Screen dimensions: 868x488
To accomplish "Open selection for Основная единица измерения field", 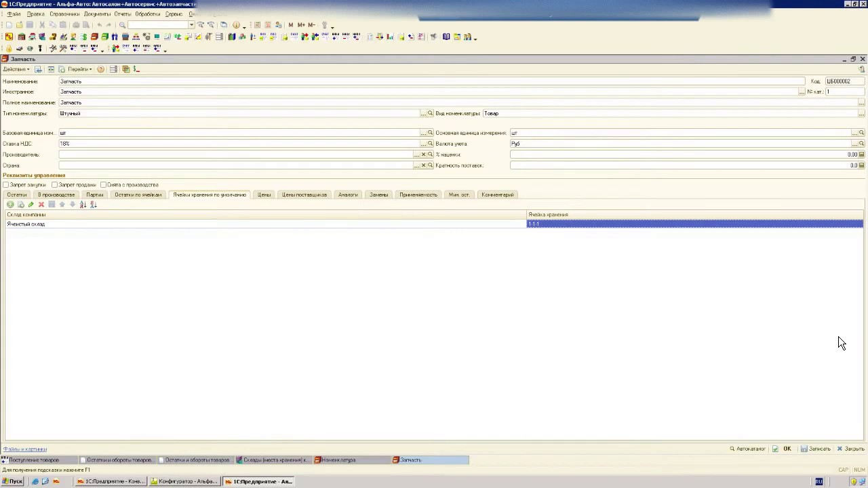I will click(x=854, y=133).
